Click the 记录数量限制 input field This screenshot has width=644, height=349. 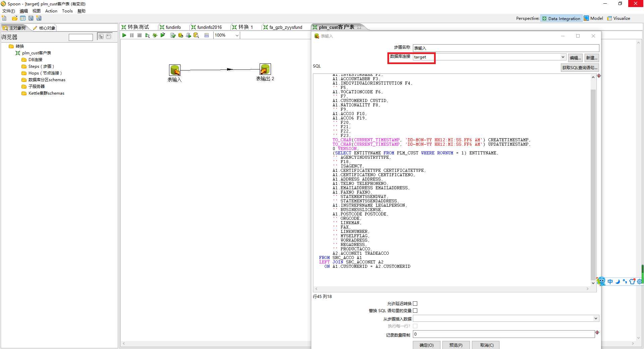point(504,334)
